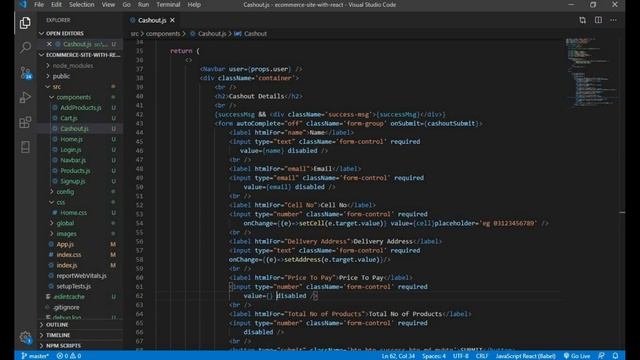
Task: Open the Run and Debug view
Action: pyautogui.click(x=25, y=98)
